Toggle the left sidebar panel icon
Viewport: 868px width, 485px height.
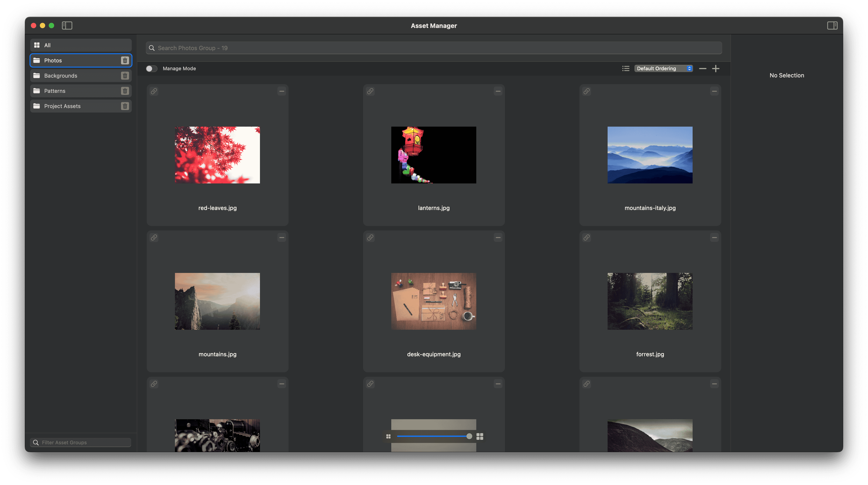(x=67, y=26)
